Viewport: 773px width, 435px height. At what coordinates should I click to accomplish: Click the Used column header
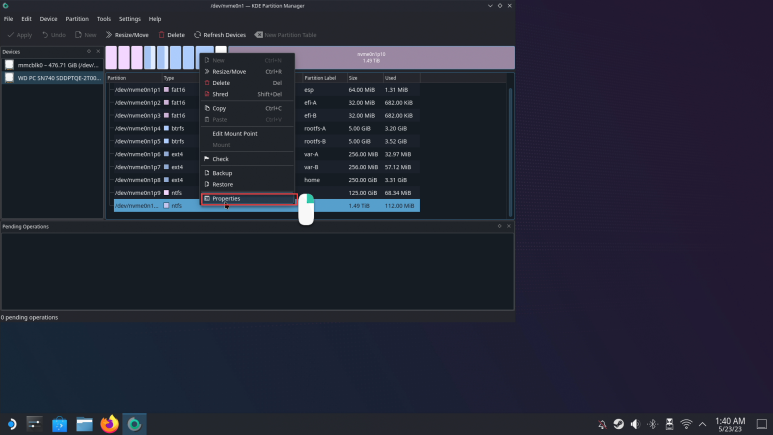(x=401, y=78)
